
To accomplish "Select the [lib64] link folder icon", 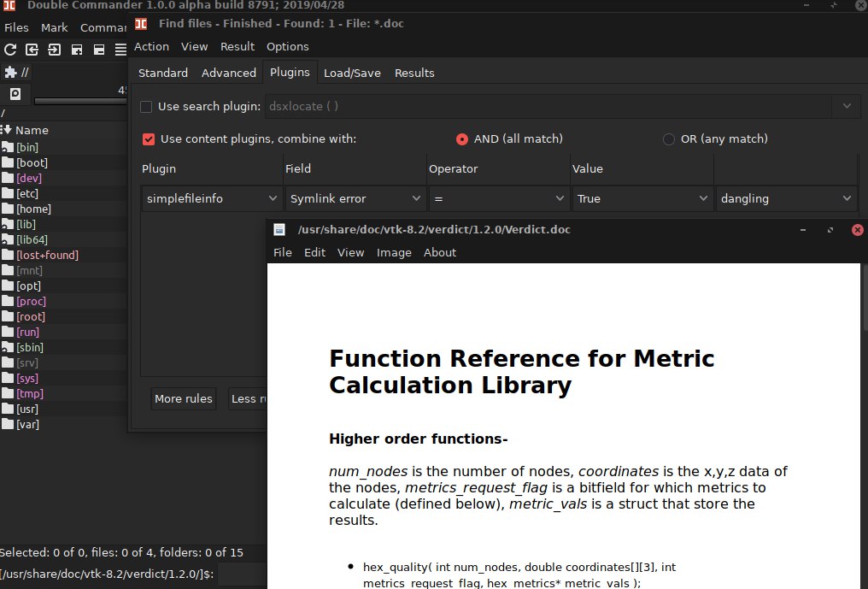I will (7, 239).
